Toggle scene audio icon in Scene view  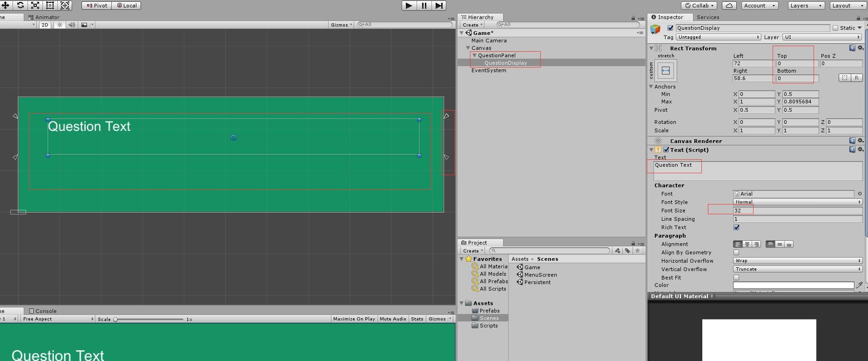click(x=72, y=25)
